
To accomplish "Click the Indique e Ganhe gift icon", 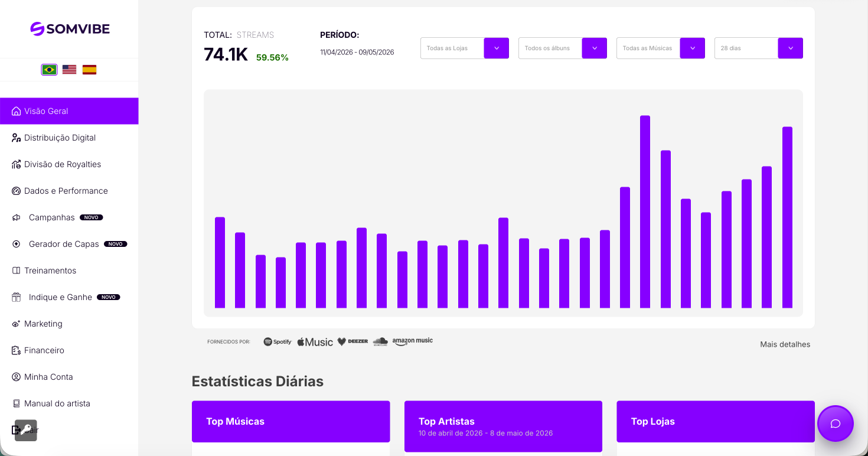I will pos(17,297).
